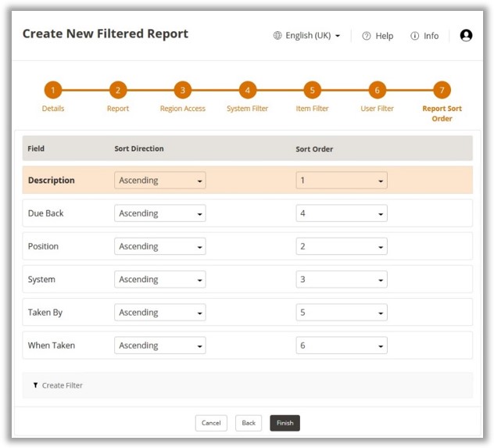The image size is (494, 448).
Task: Go to step 4 System Filter
Action: coord(247,90)
